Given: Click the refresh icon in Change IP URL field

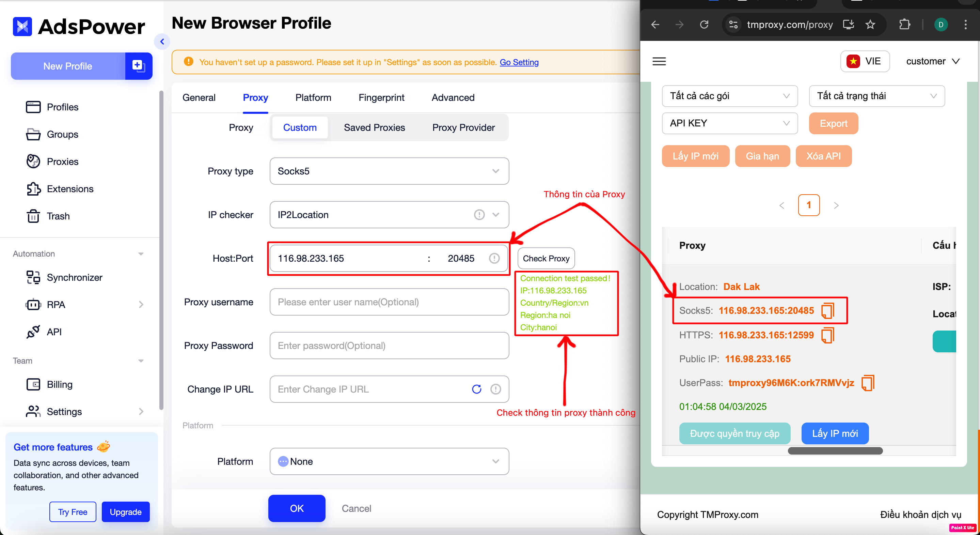Looking at the screenshot, I should (476, 389).
